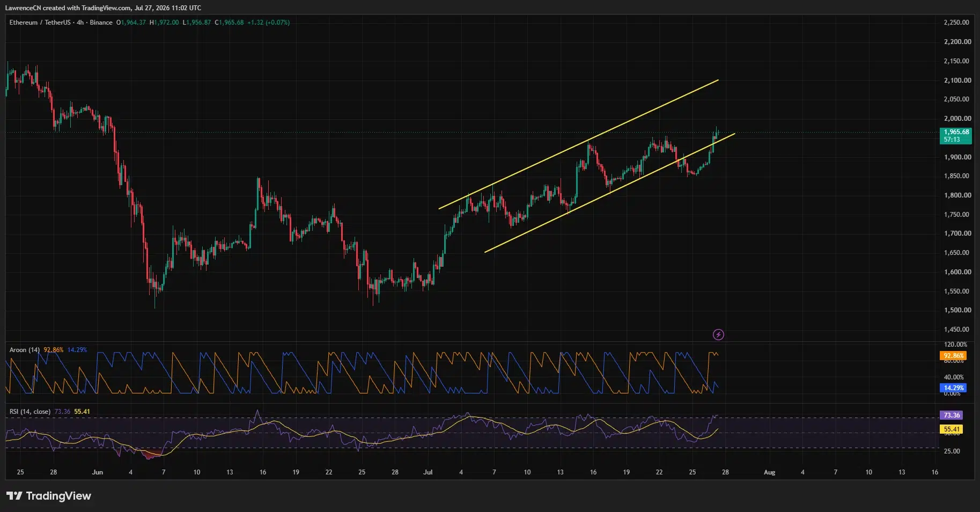
Task: Click the Aroon Up value 92.86% in legend
Action: point(54,350)
